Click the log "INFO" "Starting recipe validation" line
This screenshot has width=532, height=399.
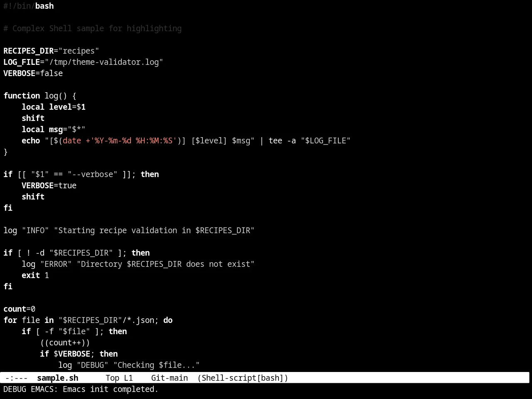[x=129, y=230]
